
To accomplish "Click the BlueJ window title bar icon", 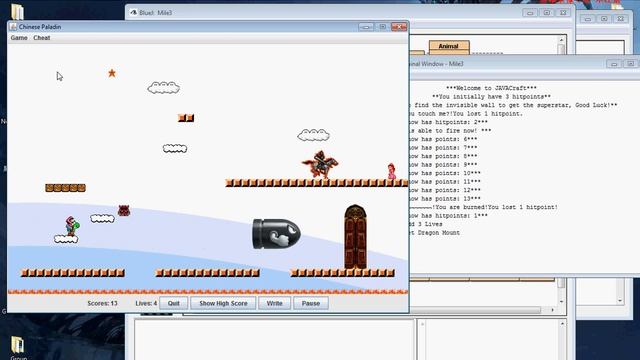I will 133,13.
